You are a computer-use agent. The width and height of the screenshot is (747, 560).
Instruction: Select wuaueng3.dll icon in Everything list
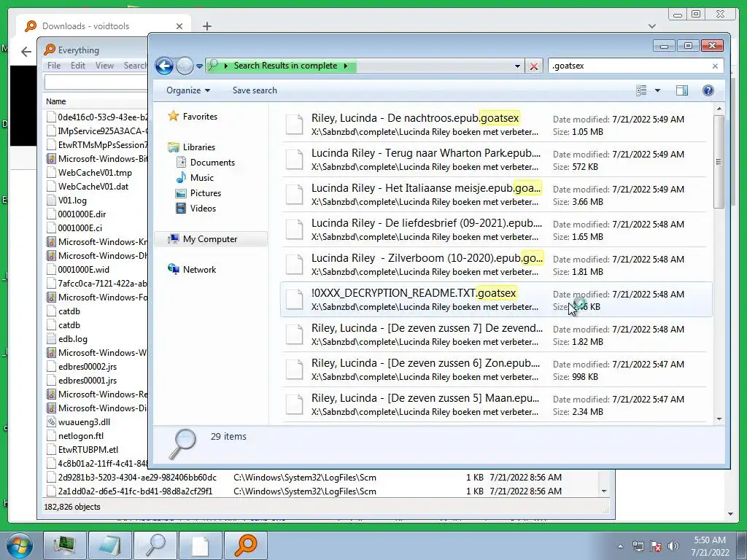coord(52,422)
